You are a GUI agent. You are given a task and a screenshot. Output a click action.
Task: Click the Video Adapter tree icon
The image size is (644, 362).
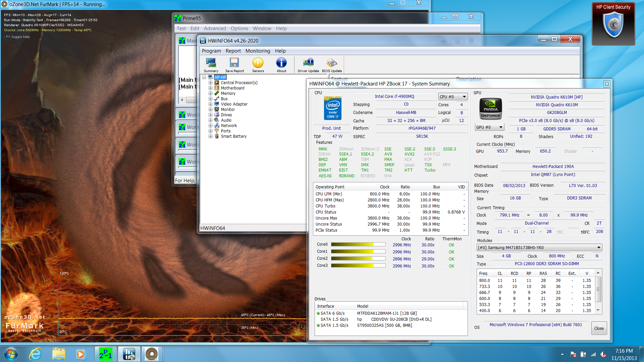tap(217, 104)
